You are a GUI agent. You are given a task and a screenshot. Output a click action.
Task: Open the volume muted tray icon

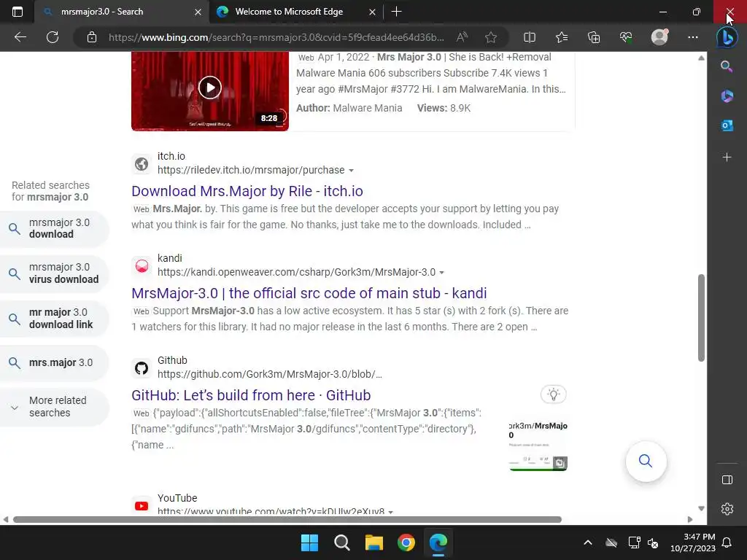point(653,542)
